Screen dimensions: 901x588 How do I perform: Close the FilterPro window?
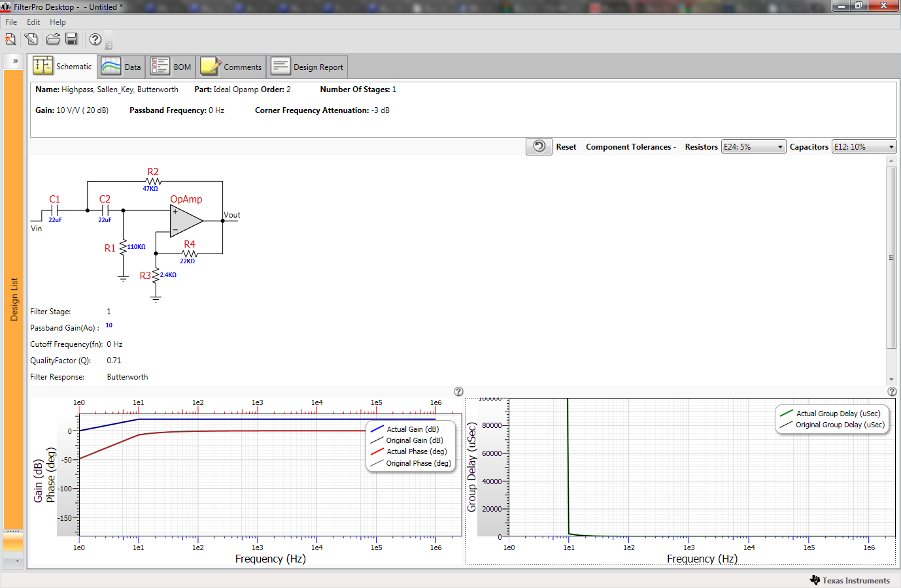point(883,6)
